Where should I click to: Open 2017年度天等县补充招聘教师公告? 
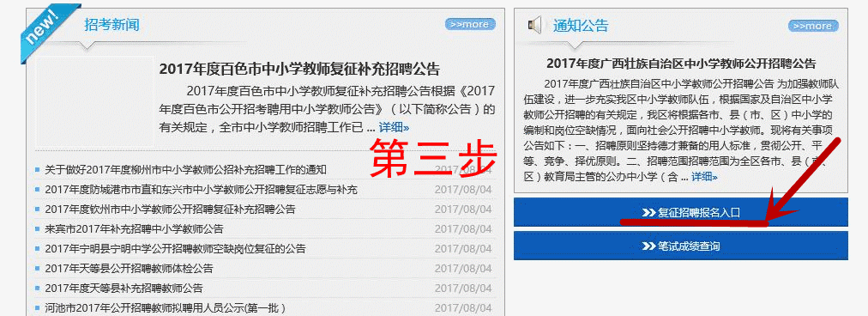pyautogui.click(x=124, y=289)
